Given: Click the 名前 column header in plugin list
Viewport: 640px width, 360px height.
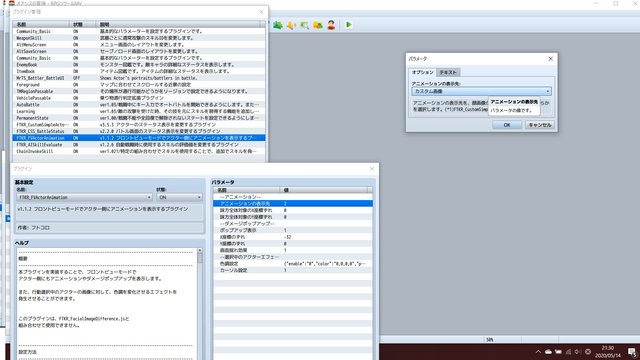Looking at the screenshot, I should [41, 24].
